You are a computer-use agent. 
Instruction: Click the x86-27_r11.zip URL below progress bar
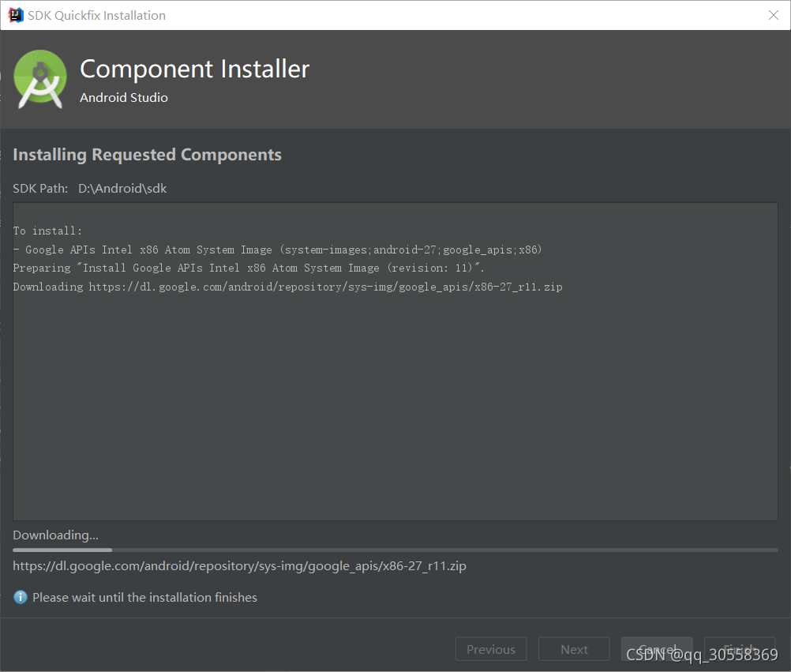pos(240,566)
